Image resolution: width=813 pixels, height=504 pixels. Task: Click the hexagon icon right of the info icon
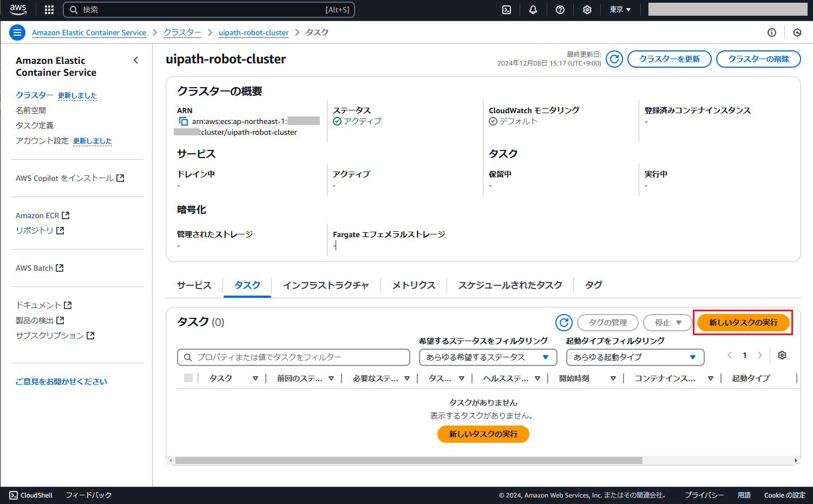[x=797, y=32]
